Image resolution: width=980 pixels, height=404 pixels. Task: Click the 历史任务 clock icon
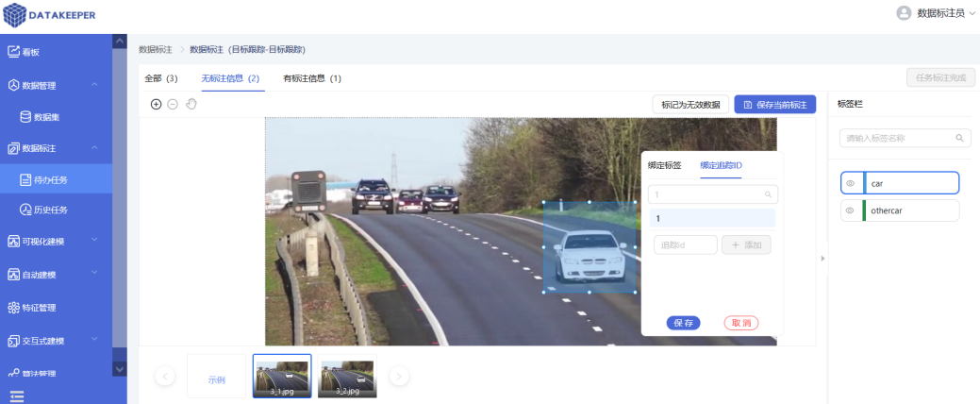click(25, 210)
